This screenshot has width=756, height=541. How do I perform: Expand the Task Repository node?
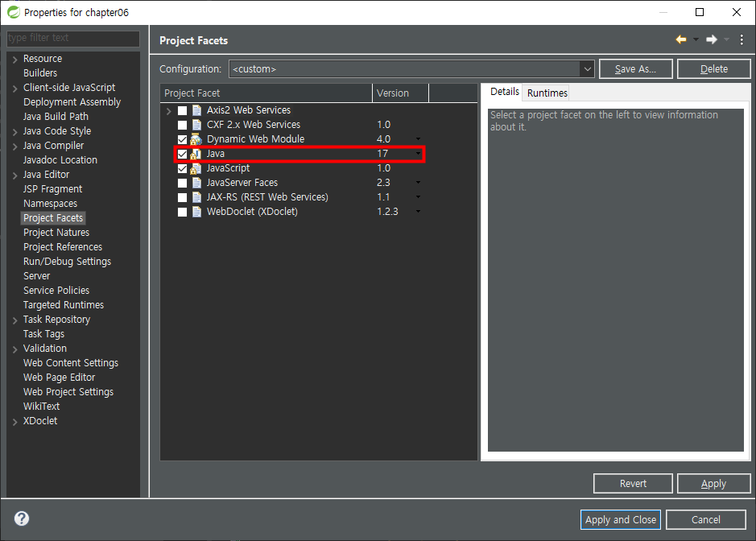[x=15, y=320]
